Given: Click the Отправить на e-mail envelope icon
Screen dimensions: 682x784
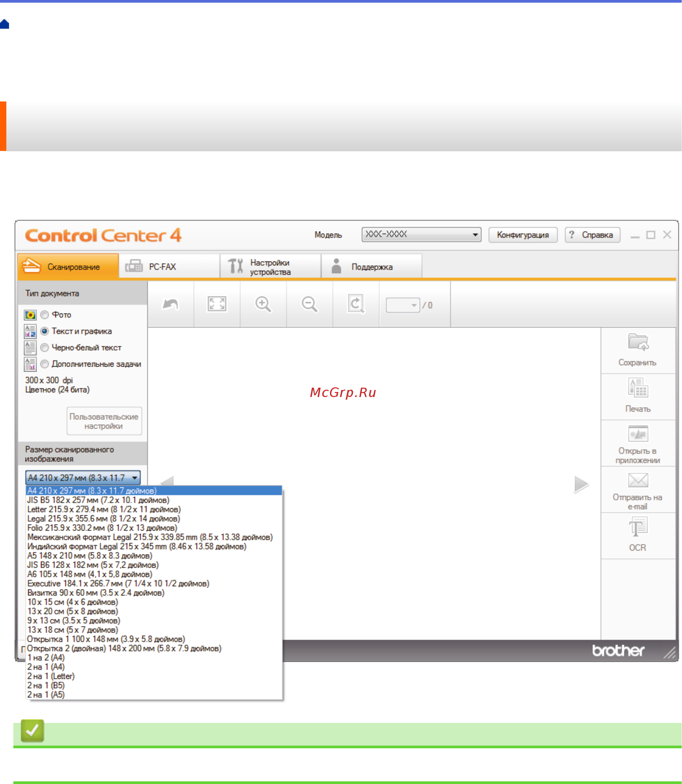Looking at the screenshot, I should point(638,480).
